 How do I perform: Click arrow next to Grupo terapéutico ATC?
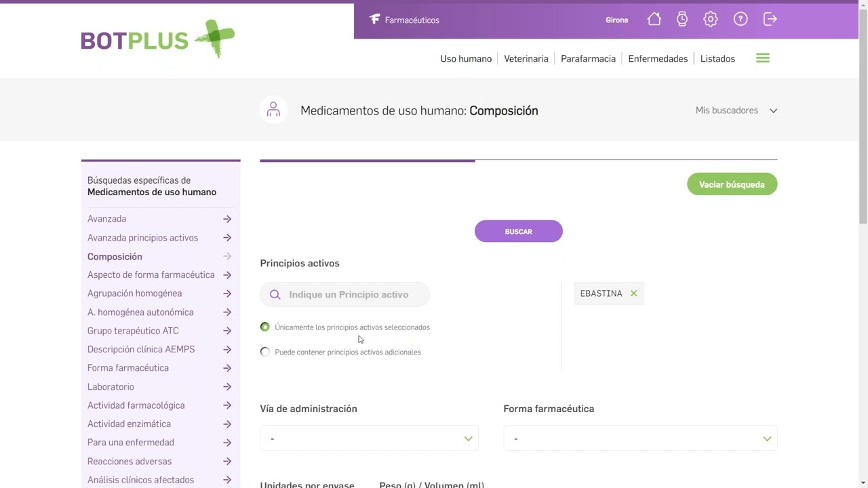click(227, 331)
